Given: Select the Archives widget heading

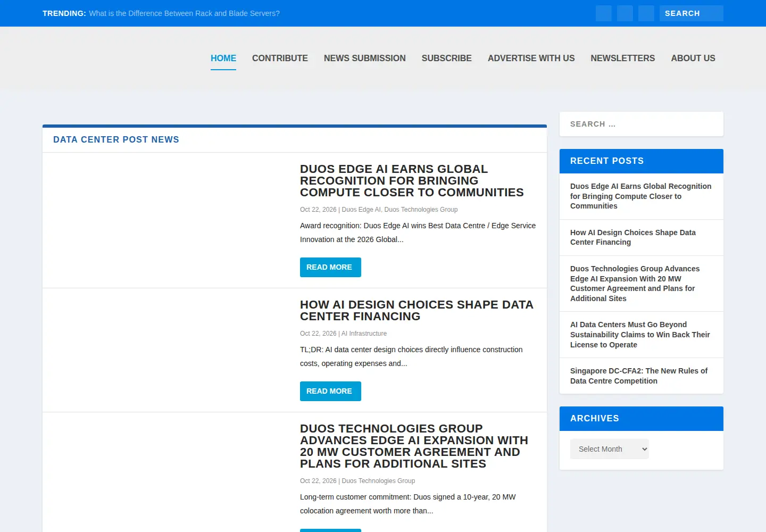Looking at the screenshot, I should tap(595, 418).
